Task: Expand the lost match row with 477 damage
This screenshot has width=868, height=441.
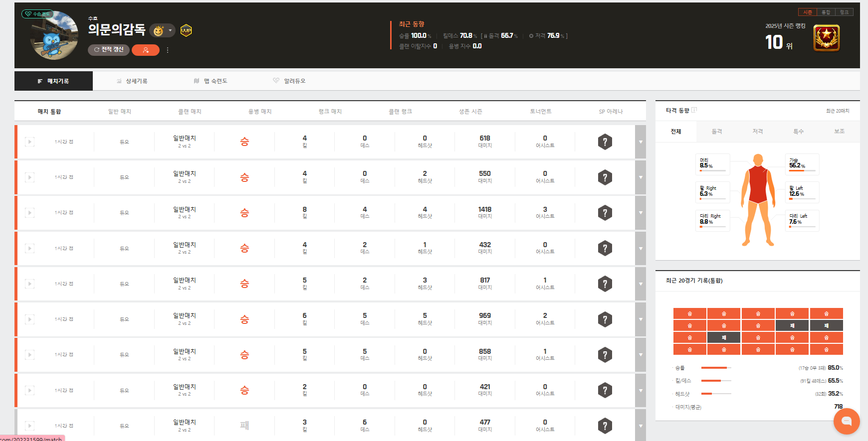Action: 641,426
